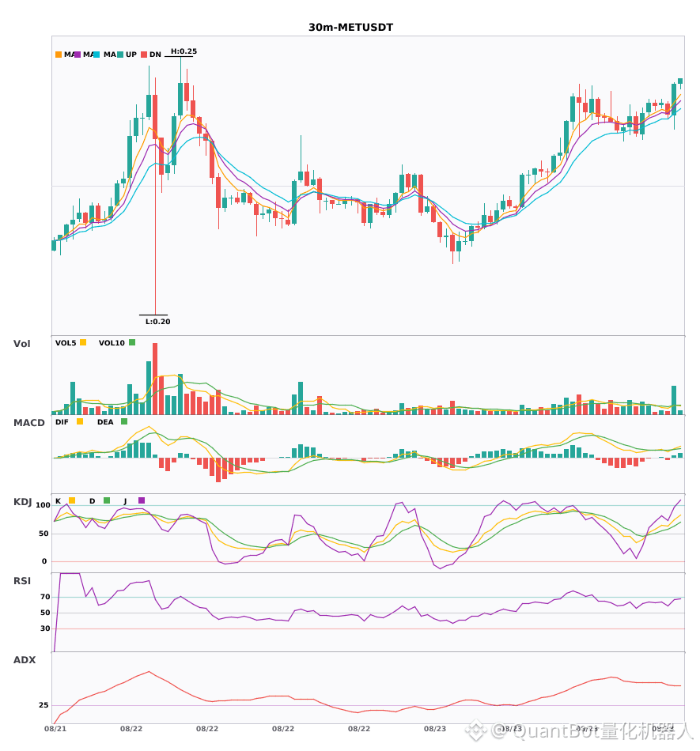Click the tallest red volume bar
Image resolution: width=700 pixels, height=751 pixels.
click(155, 379)
